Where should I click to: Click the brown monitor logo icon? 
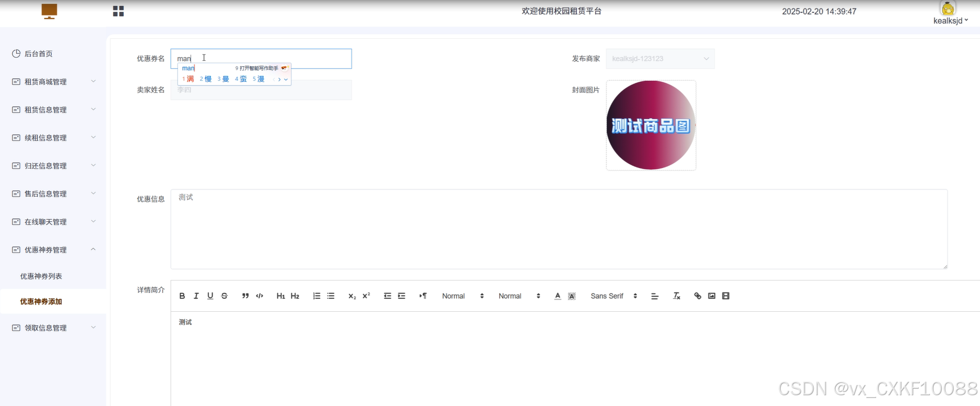50,11
